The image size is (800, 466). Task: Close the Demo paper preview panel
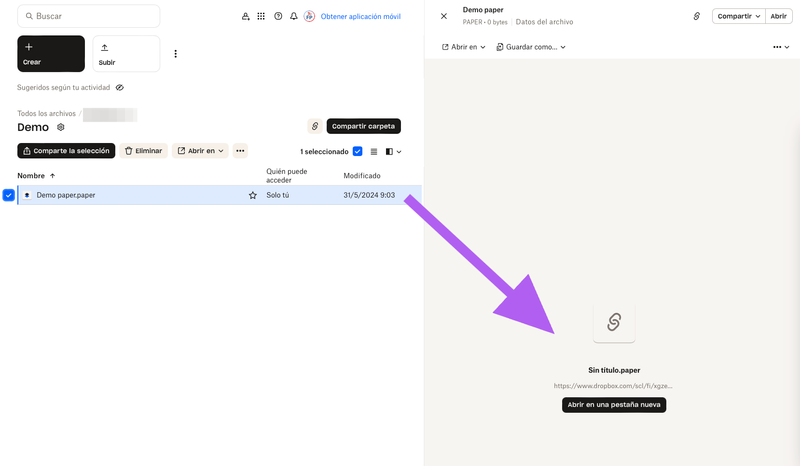click(x=444, y=16)
